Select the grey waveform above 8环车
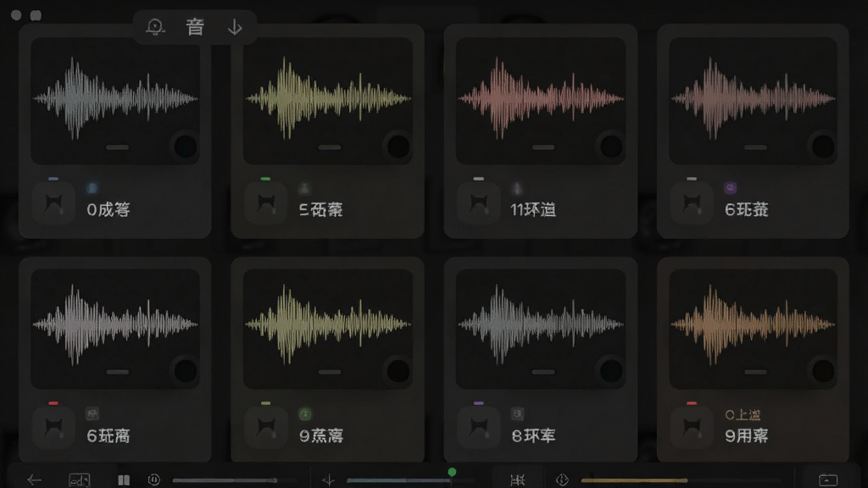 click(541, 324)
